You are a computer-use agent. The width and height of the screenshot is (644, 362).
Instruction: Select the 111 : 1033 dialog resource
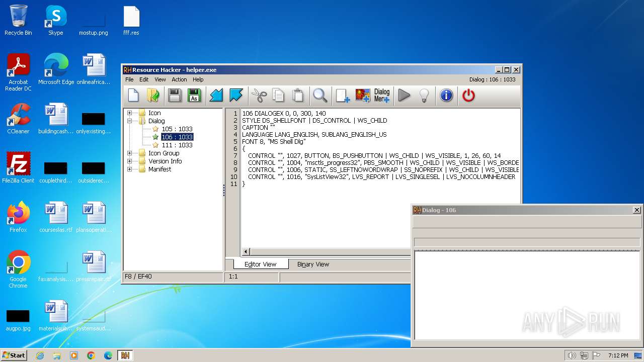(x=177, y=145)
